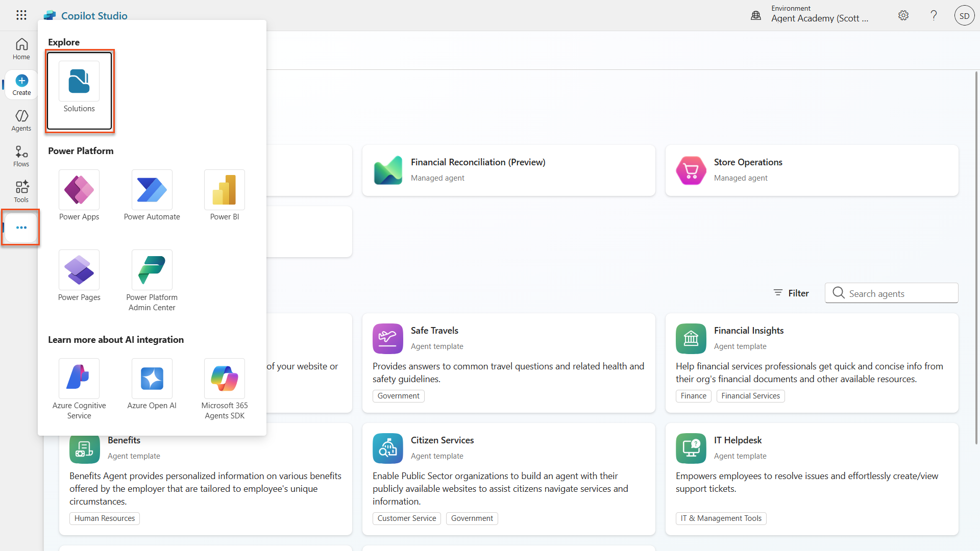Click the app launcher waffle icon
This screenshot has width=980, height=551.
coord(21,15)
